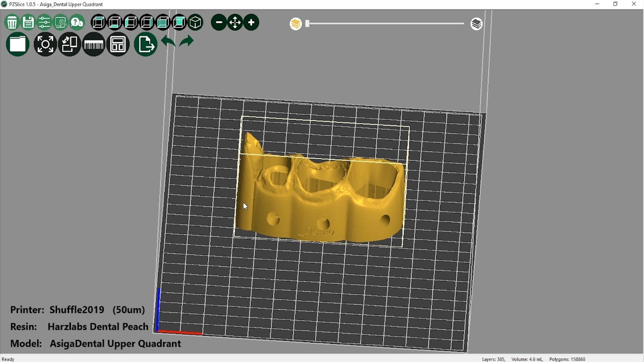Image resolution: width=644 pixels, height=362 pixels.
Task: Click the fit-to-view target icon
Action: tap(45, 44)
